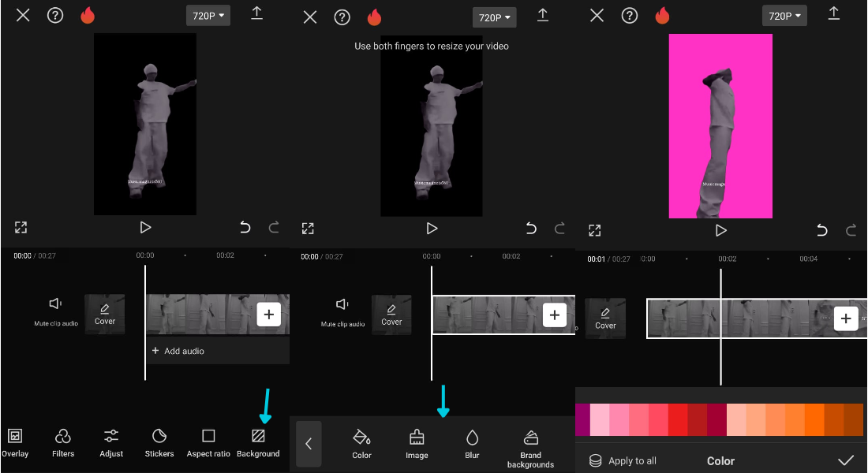Select the Color background option

pos(361,445)
